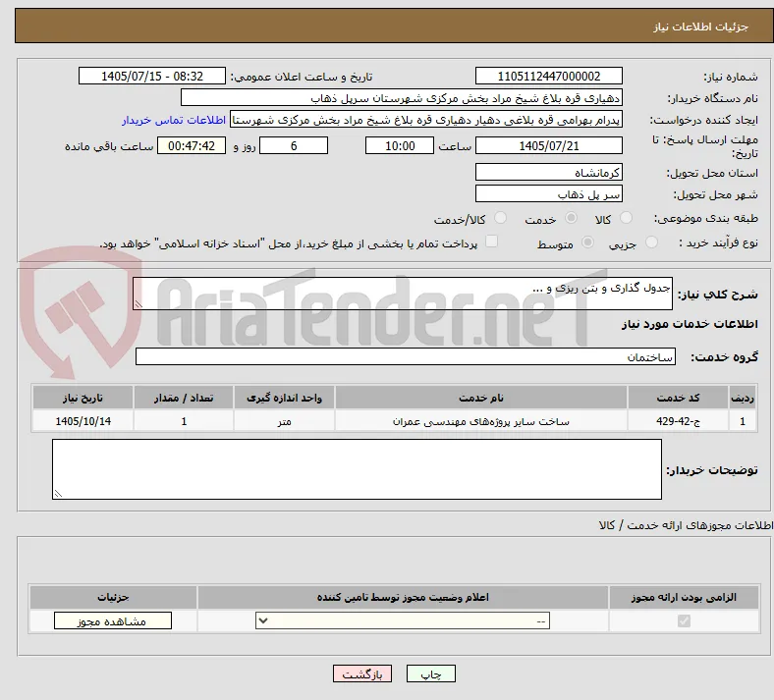Click need date cell 1405/10/14
This screenshot has width=774, height=700.
[x=83, y=421]
